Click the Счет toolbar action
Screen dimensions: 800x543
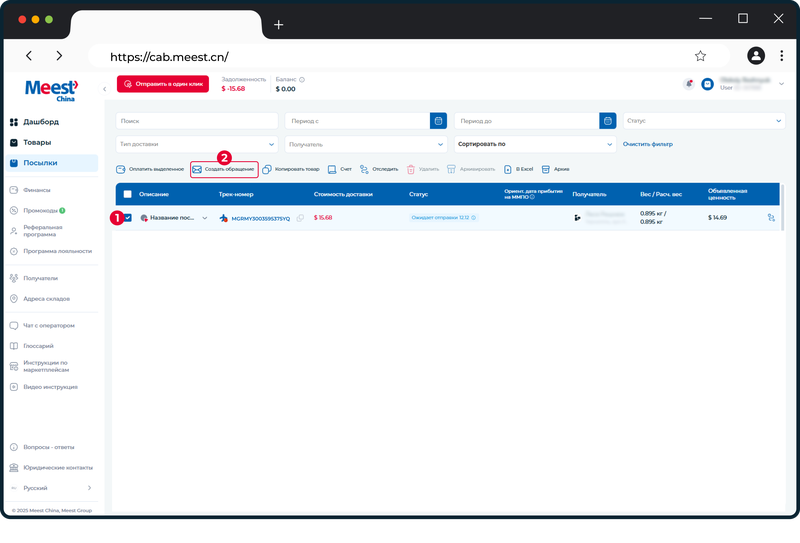(340, 169)
